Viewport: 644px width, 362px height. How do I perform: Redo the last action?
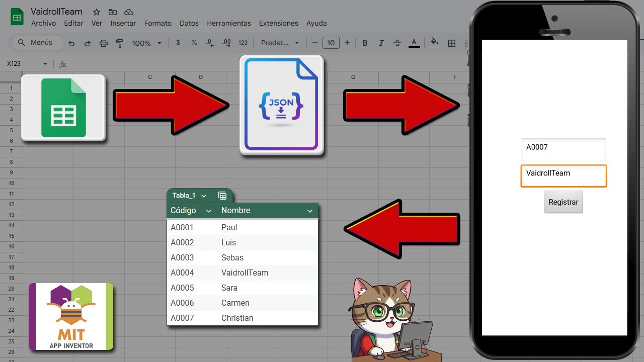[88, 43]
